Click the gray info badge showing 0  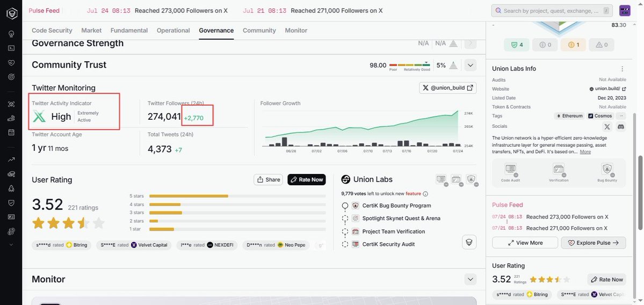545,45
